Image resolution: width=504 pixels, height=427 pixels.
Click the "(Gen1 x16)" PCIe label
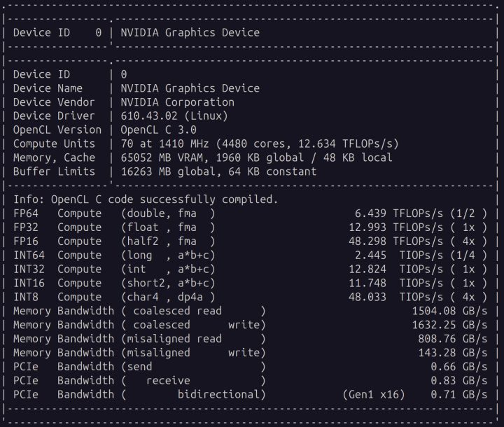tap(374, 395)
